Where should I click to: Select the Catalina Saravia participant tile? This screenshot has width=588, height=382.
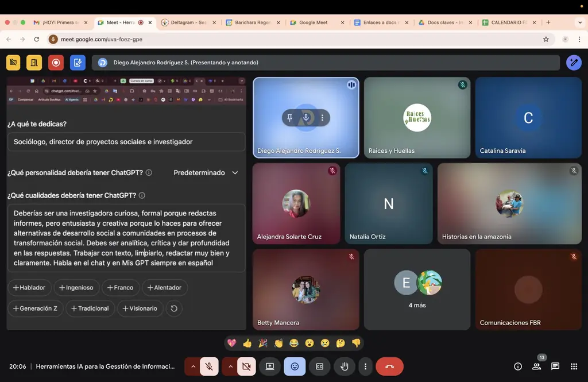528,118
